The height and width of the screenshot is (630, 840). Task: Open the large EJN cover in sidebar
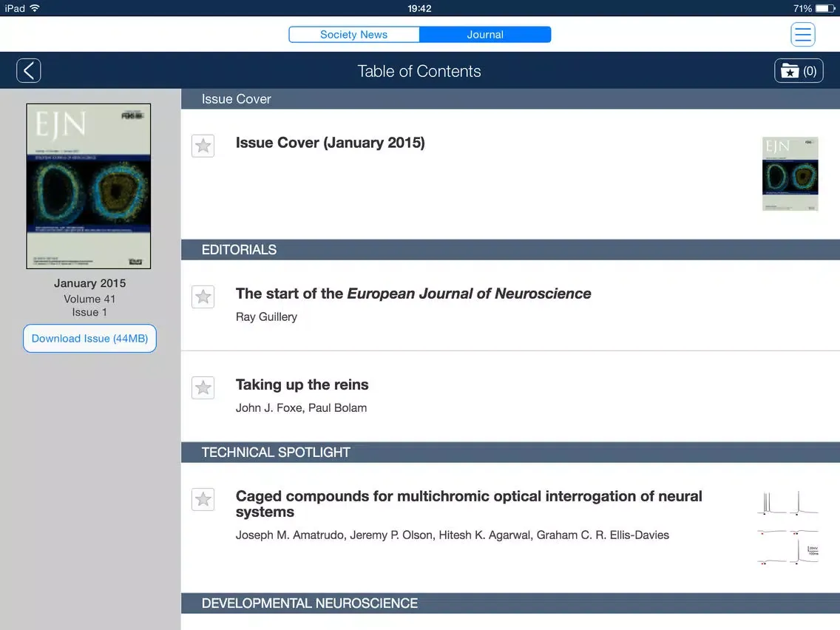tap(89, 186)
